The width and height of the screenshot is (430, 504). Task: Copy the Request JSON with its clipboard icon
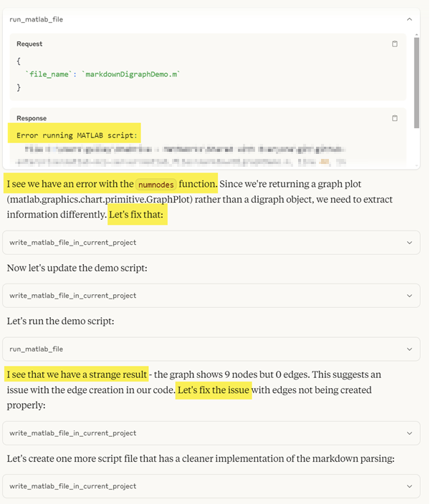pyautogui.click(x=394, y=44)
